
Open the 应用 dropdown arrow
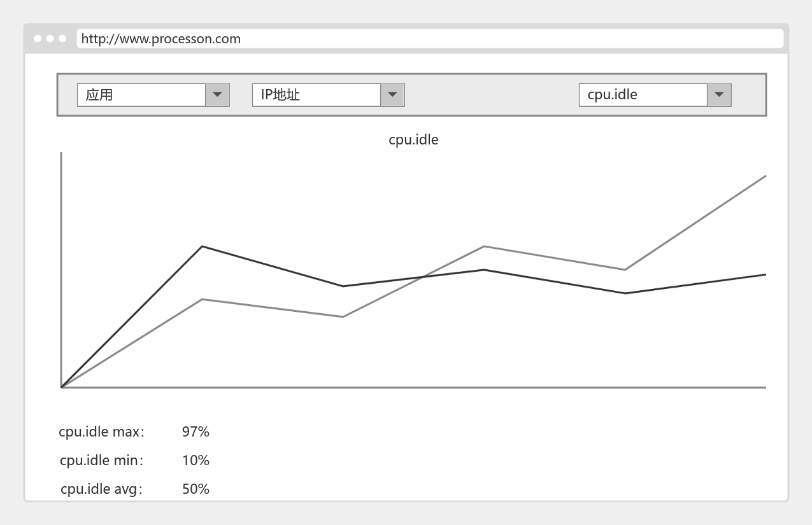pos(217,95)
